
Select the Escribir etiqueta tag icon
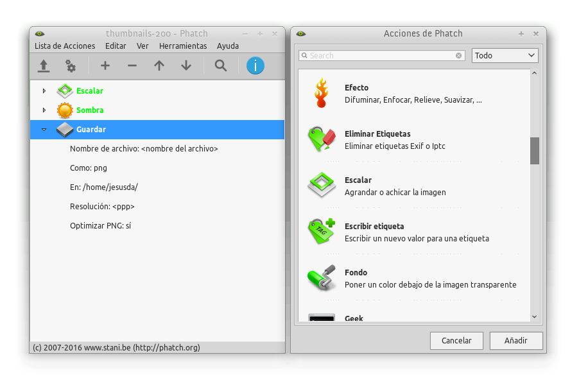click(x=322, y=231)
